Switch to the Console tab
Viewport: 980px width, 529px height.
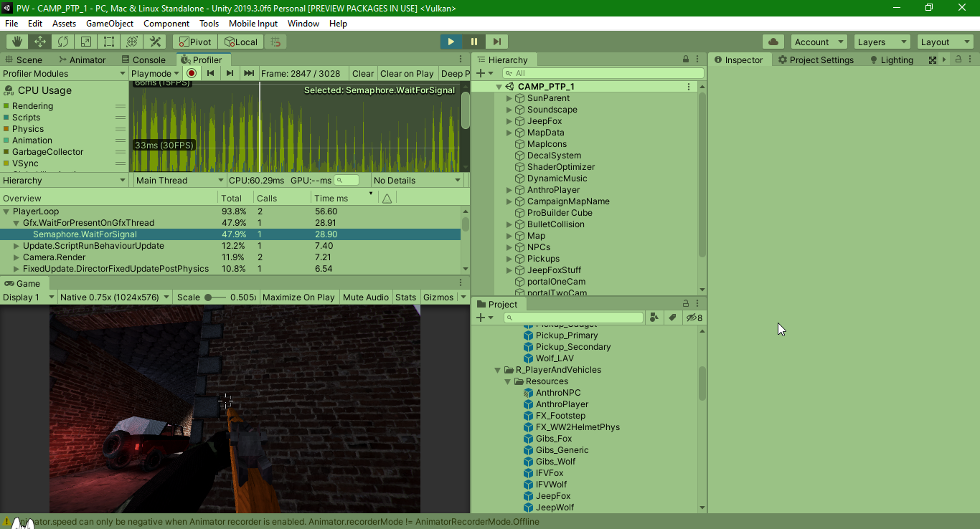click(x=143, y=59)
